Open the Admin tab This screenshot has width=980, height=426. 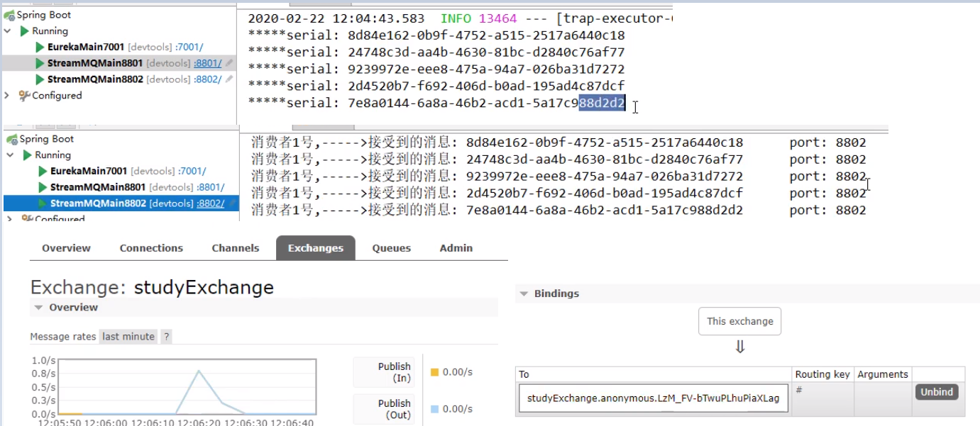click(456, 248)
